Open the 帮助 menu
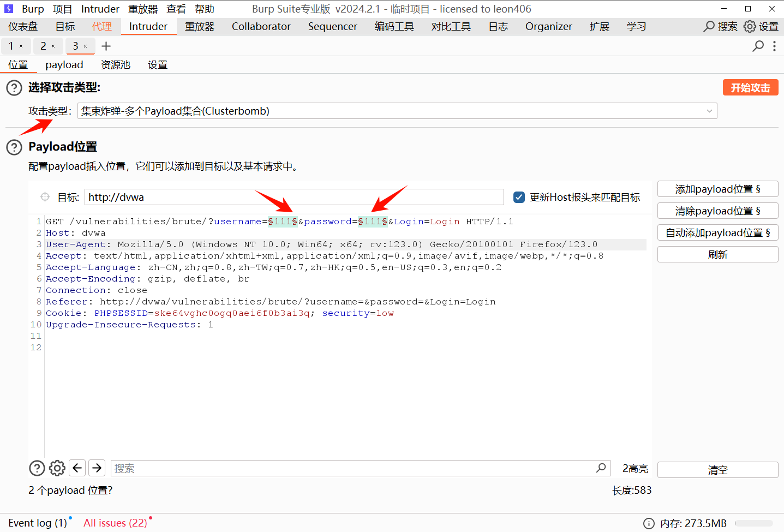784x532 pixels. point(204,9)
